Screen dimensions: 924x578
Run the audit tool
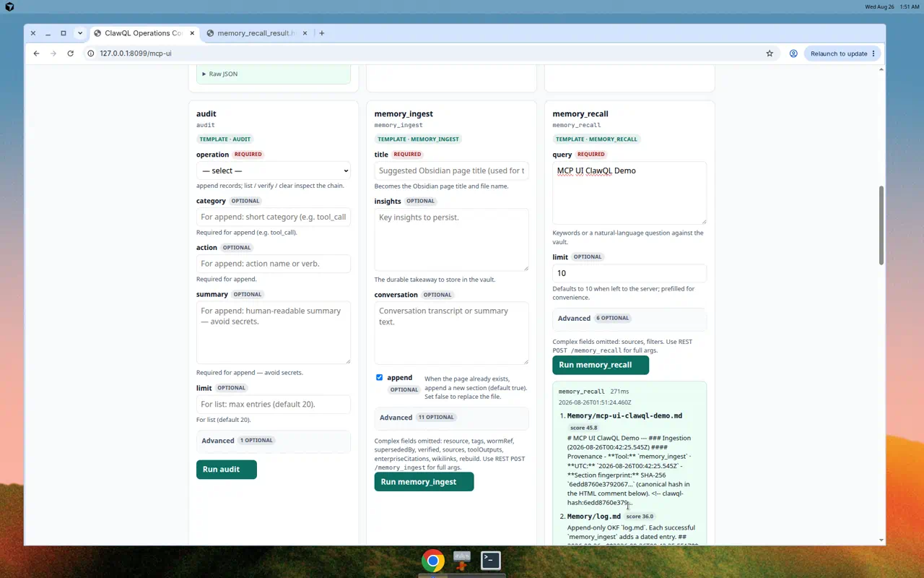click(x=227, y=470)
